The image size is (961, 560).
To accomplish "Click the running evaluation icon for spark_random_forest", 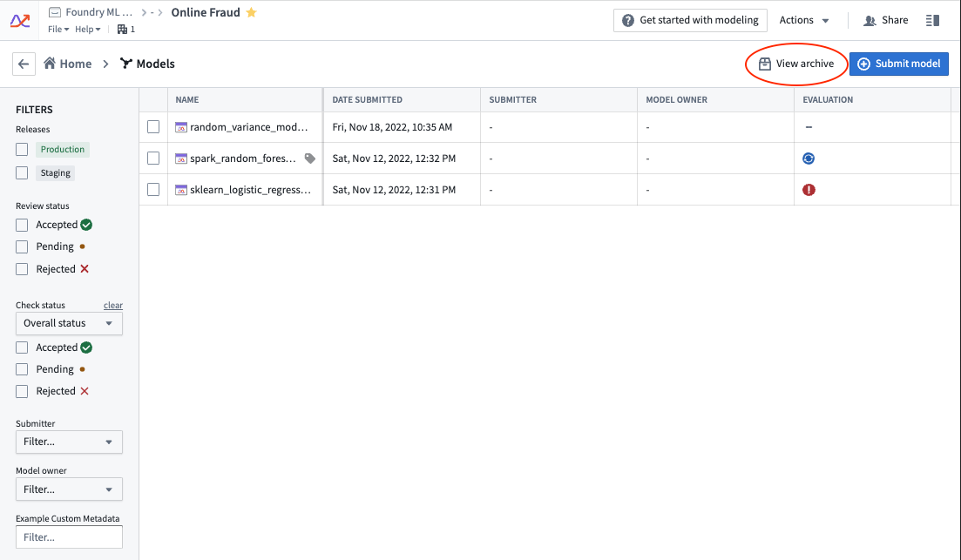I will 809,159.
